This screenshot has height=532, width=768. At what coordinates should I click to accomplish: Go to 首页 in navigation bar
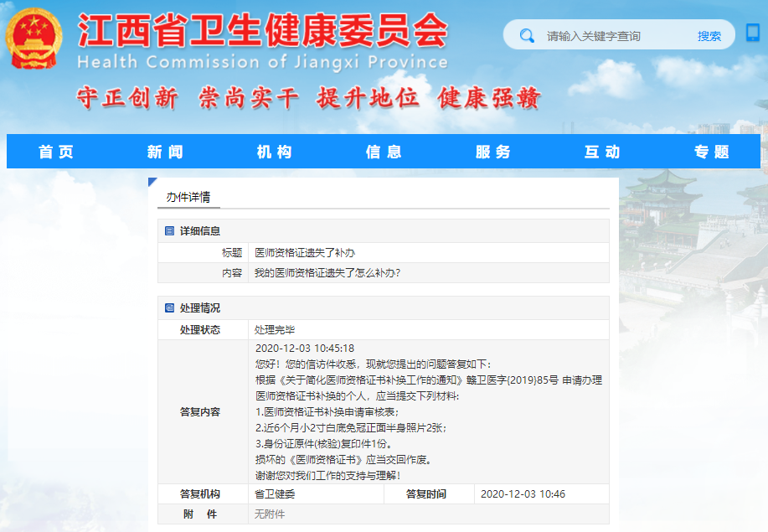(57, 152)
